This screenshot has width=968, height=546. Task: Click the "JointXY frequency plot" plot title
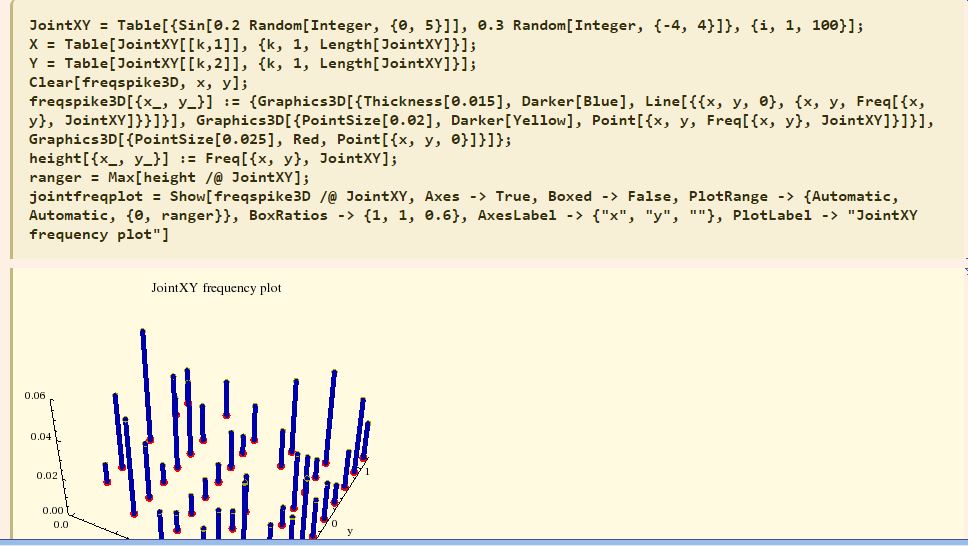point(217,288)
